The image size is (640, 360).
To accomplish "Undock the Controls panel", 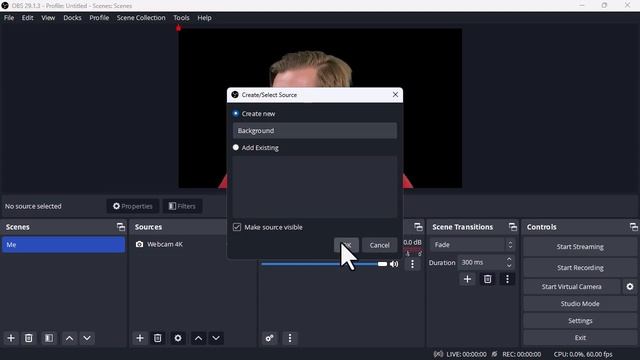I will tap(633, 227).
